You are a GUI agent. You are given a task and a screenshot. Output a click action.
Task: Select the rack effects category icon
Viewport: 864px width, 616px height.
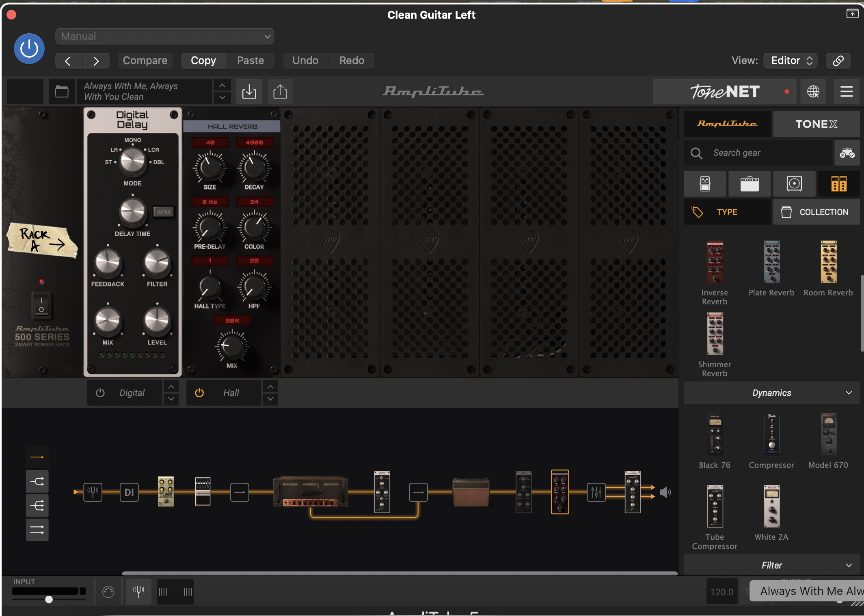(x=839, y=184)
